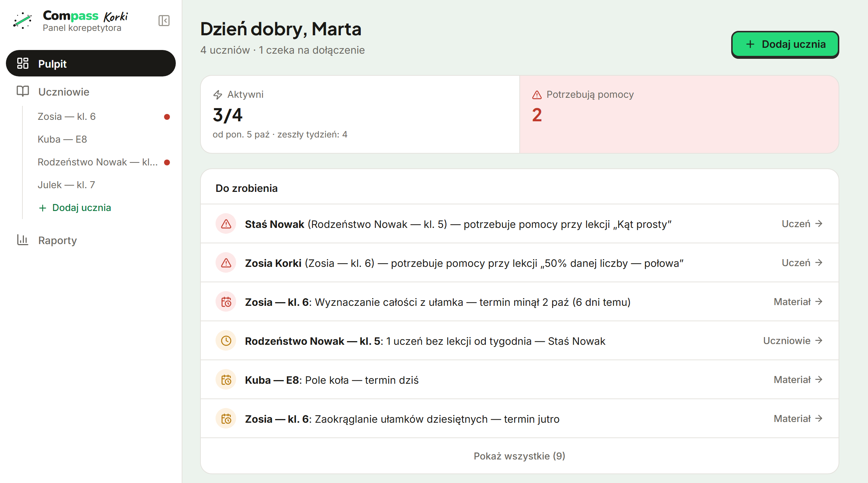Click Zosia Korki name text
This screenshot has width=868, height=483.
click(x=273, y=263)
